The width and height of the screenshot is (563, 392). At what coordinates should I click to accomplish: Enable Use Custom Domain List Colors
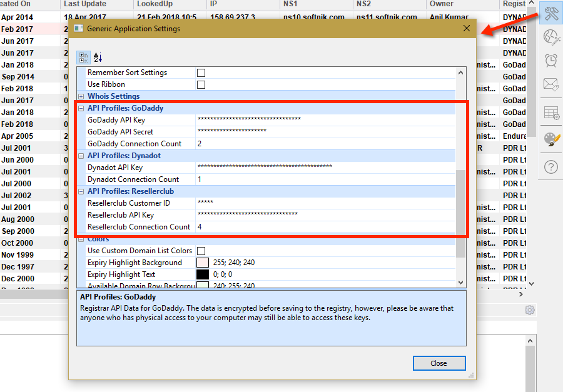point(201,250)
